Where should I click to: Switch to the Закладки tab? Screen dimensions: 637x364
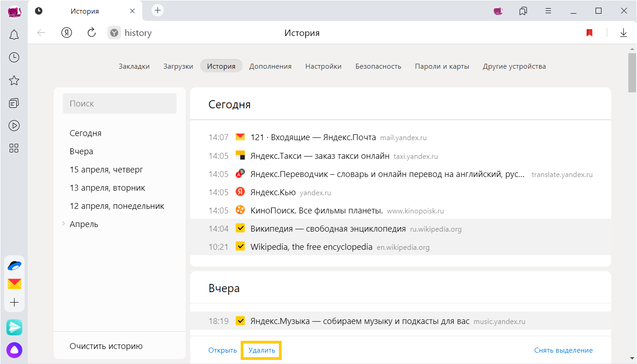pyautogui.click(x=134, y=66)
